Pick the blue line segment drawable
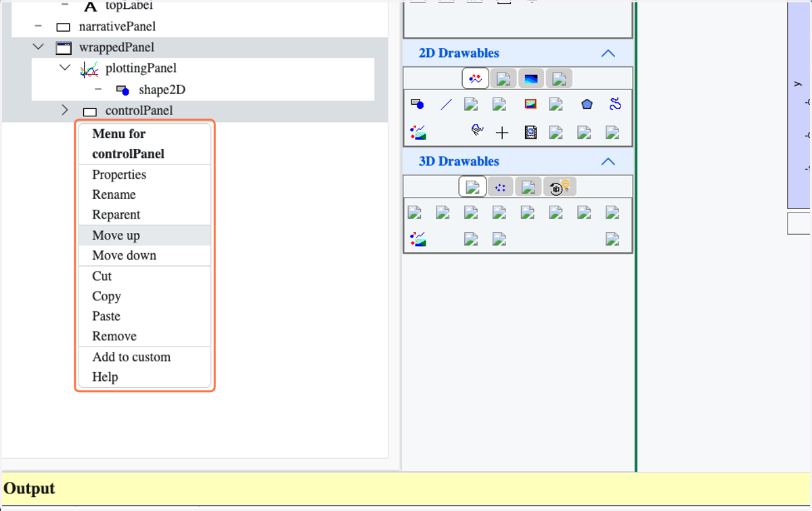 [x=446, y=104]
